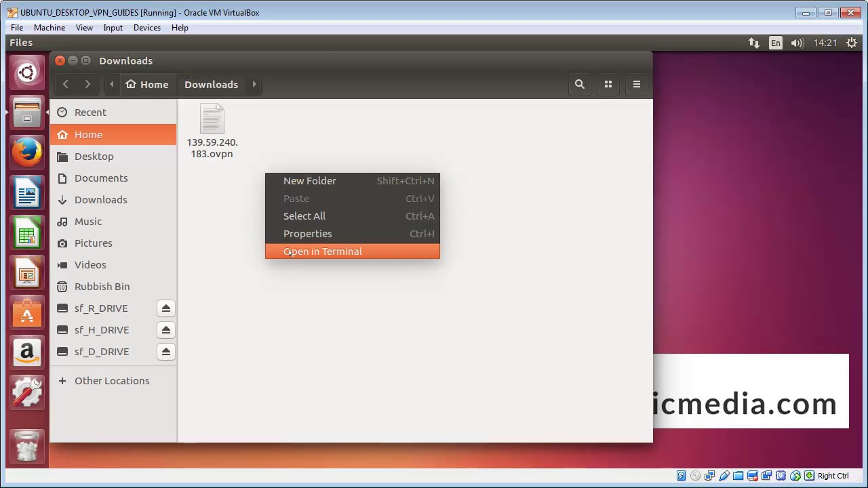Open the hamburger view options menu
Image resolution: width=868 pixels, height=488 pixels.
(x=636, y=84)
